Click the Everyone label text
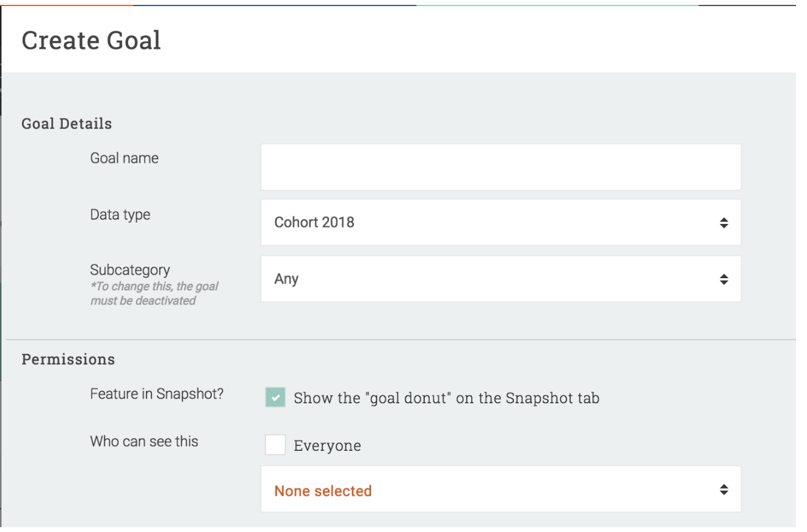The width and height of the screenshot is (807, 532). [x=327, y=446]
